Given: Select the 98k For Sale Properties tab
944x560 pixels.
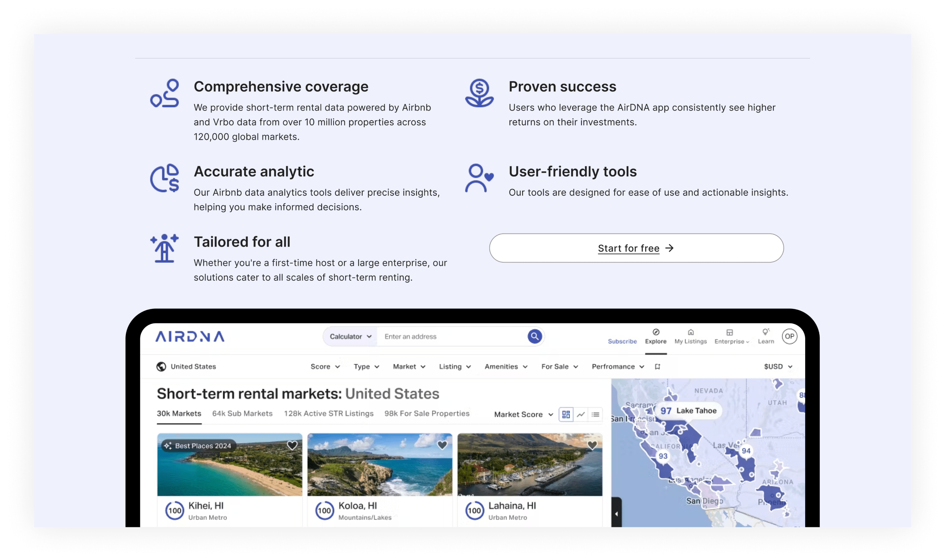Looking at the screenshot, I should (x=426, y=413).
